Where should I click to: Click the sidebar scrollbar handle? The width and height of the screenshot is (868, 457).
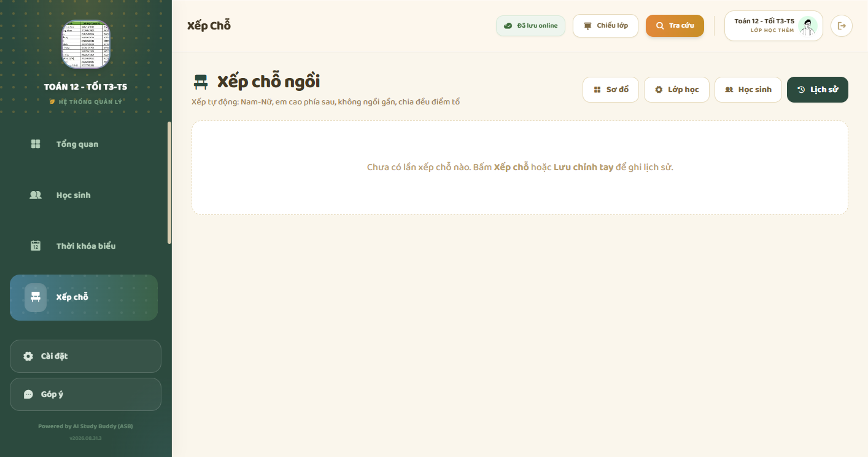pyautogui.click(x=169, y=183)
